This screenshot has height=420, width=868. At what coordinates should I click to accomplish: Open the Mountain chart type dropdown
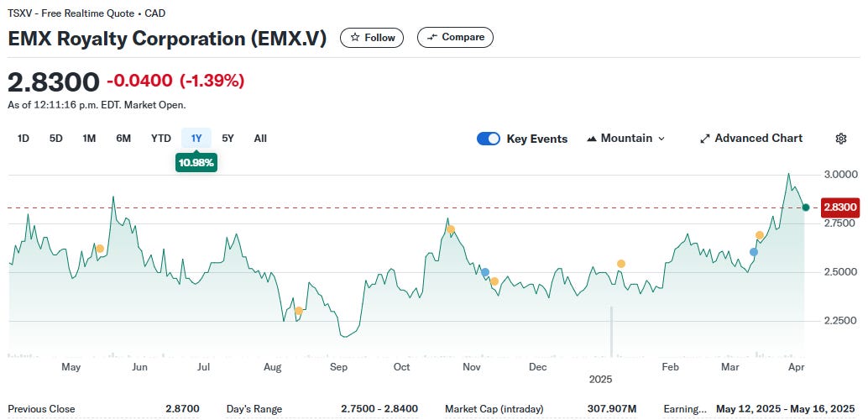[x=625, y=139]
